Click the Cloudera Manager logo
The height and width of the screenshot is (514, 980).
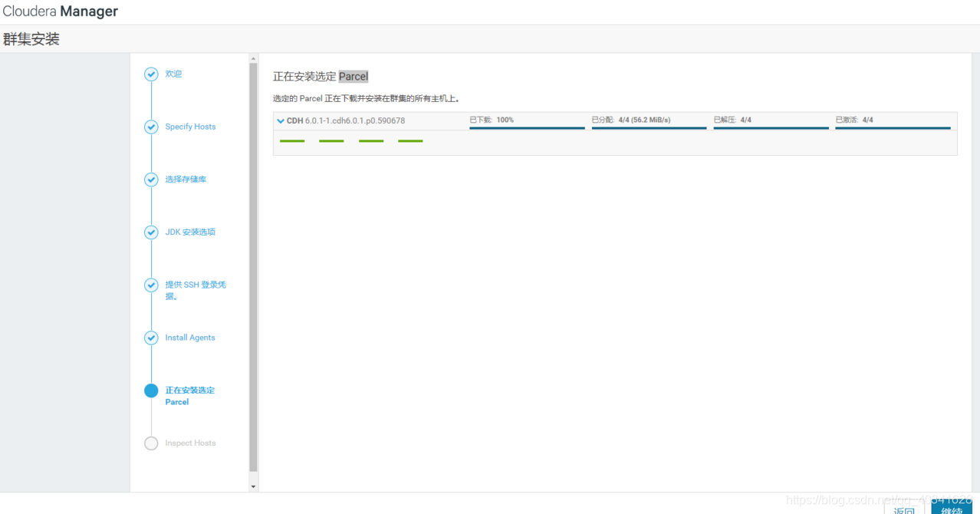click(x=61, y=12)
